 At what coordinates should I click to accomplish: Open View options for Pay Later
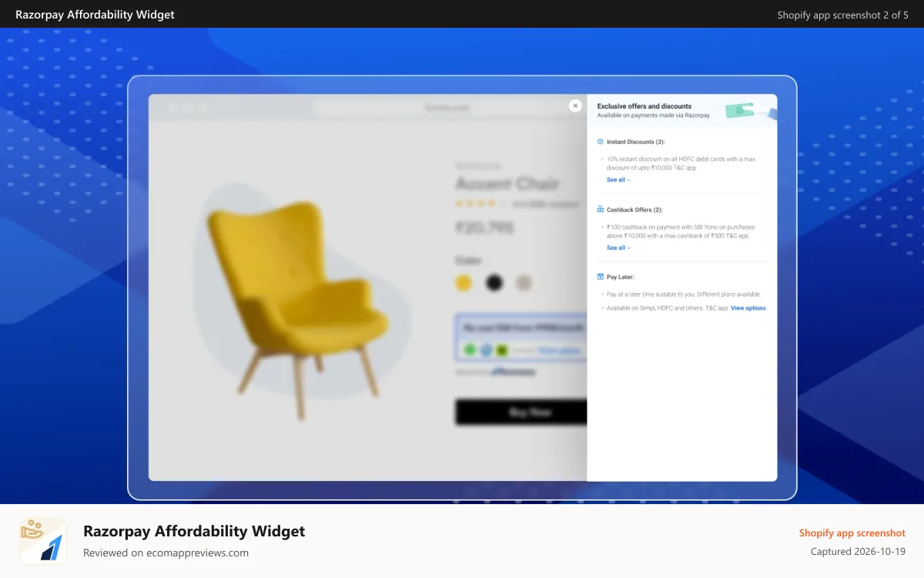click(748, 308)
